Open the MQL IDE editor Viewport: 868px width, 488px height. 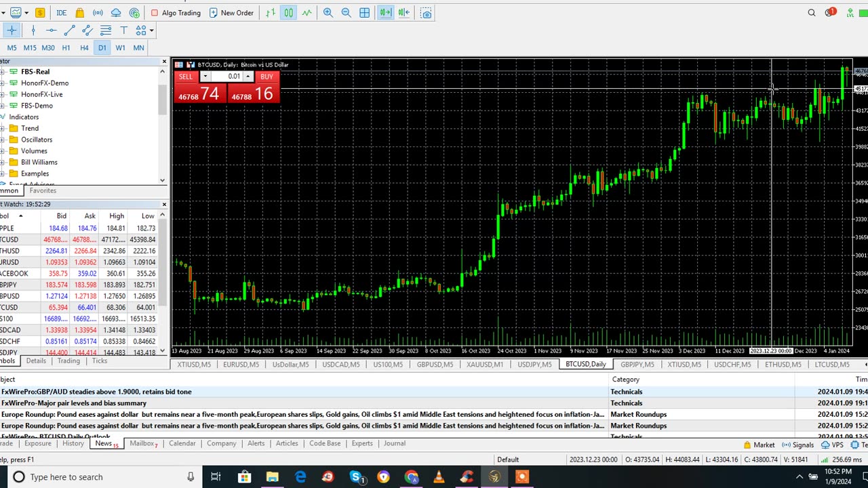coord(61,13)
